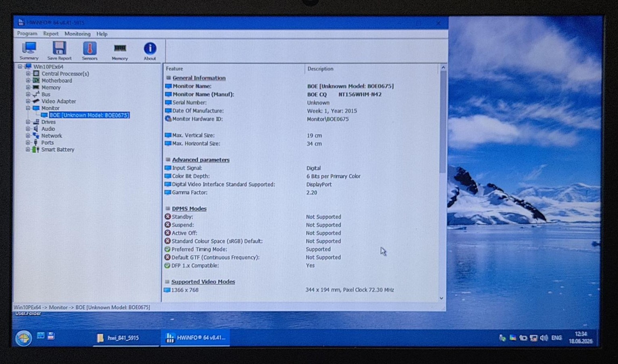618x364 pixels.
Task: Click the Save Report floppy icon
Action: click(x=59, y=51)
